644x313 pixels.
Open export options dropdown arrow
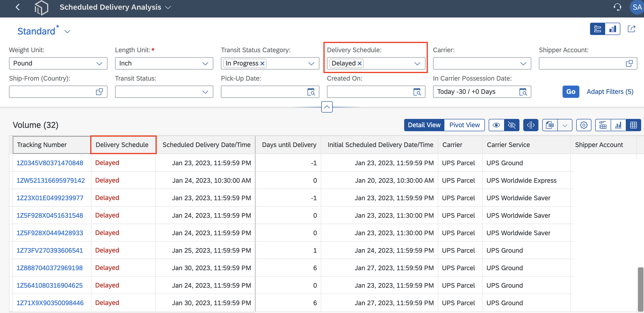[565, 125]
